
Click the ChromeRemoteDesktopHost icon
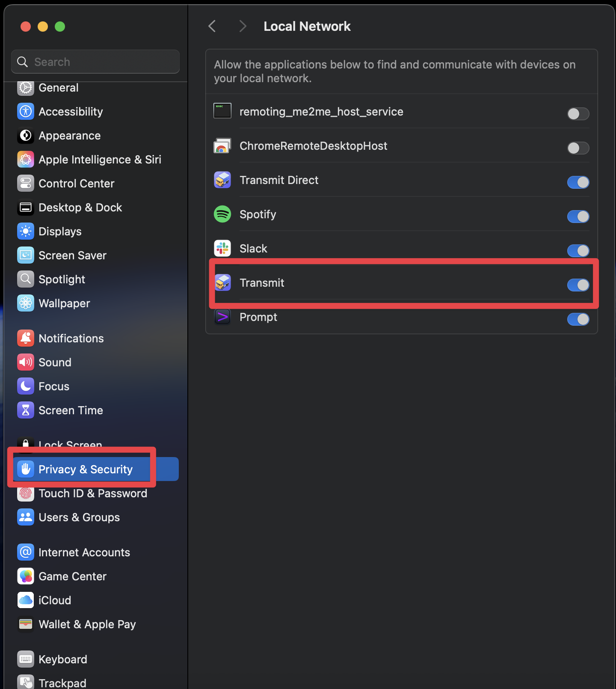[222, 146]
